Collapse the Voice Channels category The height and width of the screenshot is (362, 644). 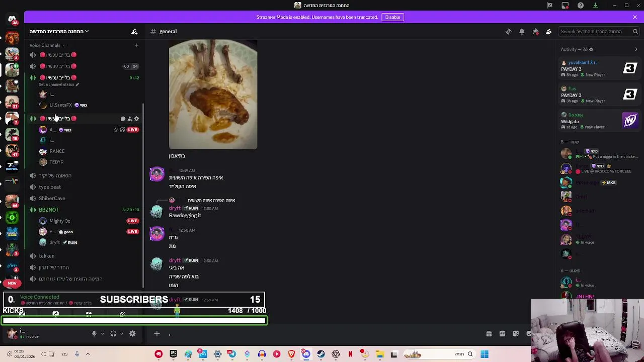pyautogui.click(x=47, y=45)
